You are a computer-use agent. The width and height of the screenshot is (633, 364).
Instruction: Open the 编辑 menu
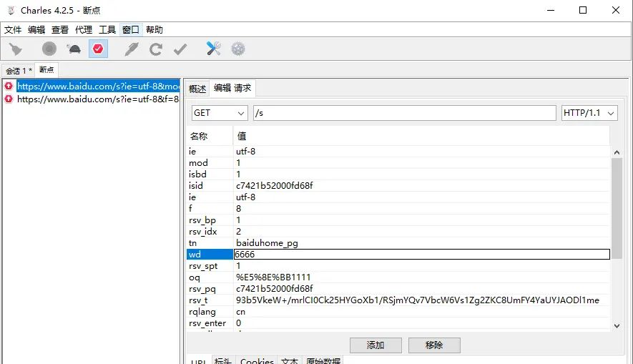[36, 29]
